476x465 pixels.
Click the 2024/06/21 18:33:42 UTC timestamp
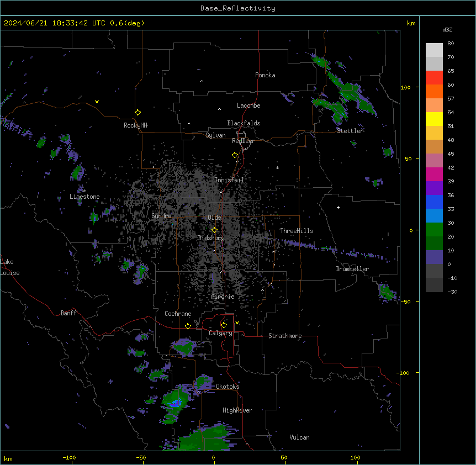[x=54, y=23]
